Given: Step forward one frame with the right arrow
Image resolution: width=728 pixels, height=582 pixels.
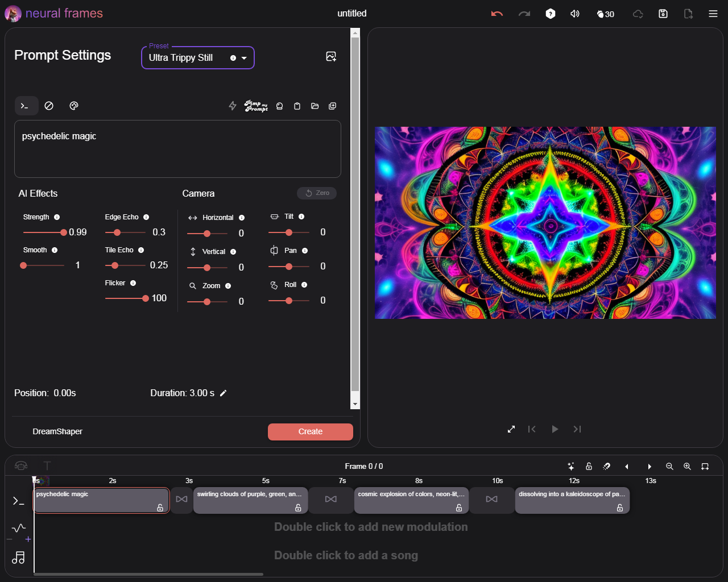Looking at the screenshot, I should tap(650, 467).
